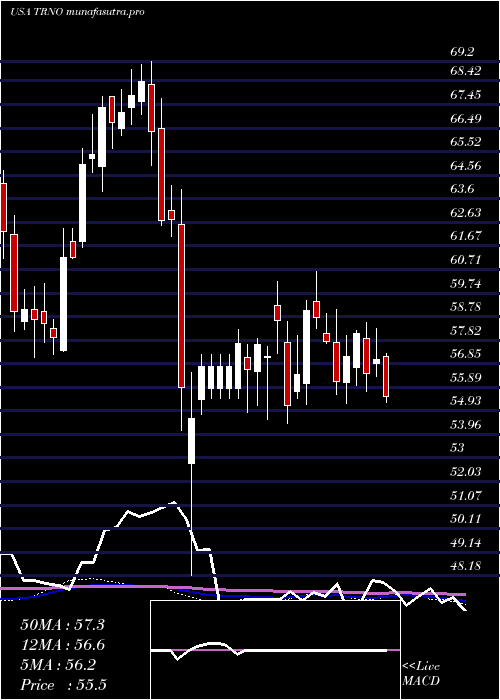
Task: Click the 50MA : 57.3 value
Action: pos(62,625)
